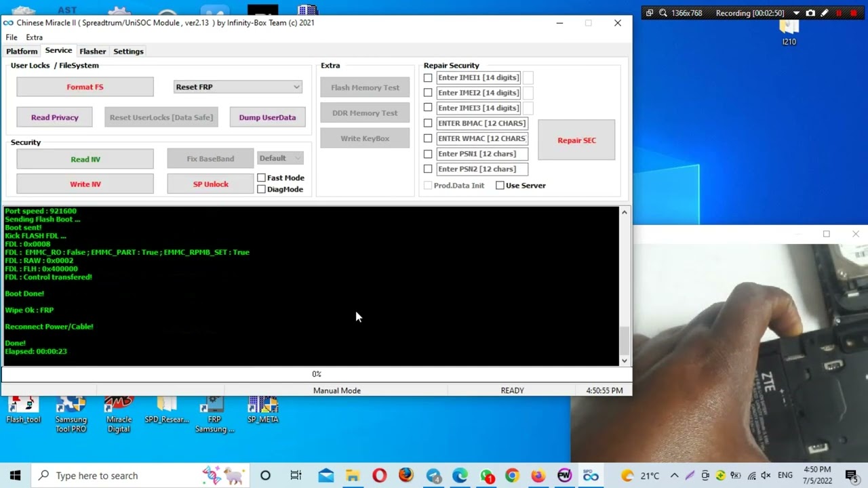This screenshot has width=868, height=488.
Task: Enable the ENTER BMAC checkbox
Action: click(x=428, y=123)
